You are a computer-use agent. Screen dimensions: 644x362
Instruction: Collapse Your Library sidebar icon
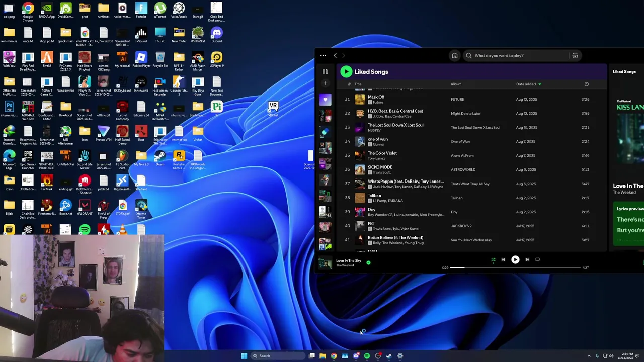pos(325,72)
